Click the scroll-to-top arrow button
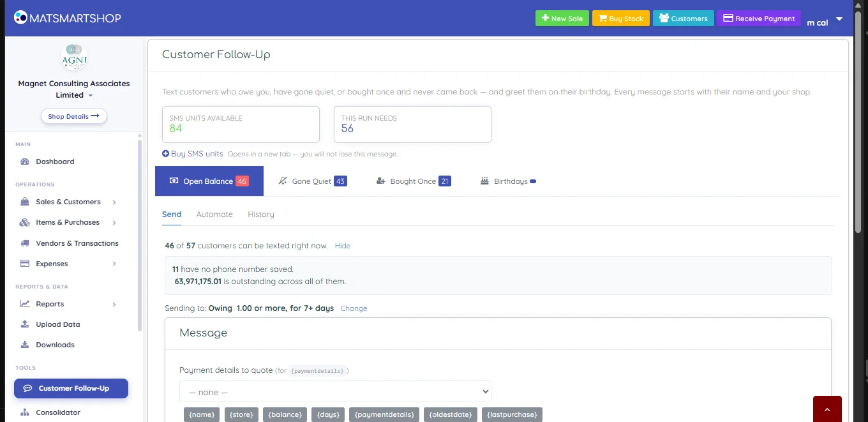This screenshot has height=422, width=868. (827, 409)
